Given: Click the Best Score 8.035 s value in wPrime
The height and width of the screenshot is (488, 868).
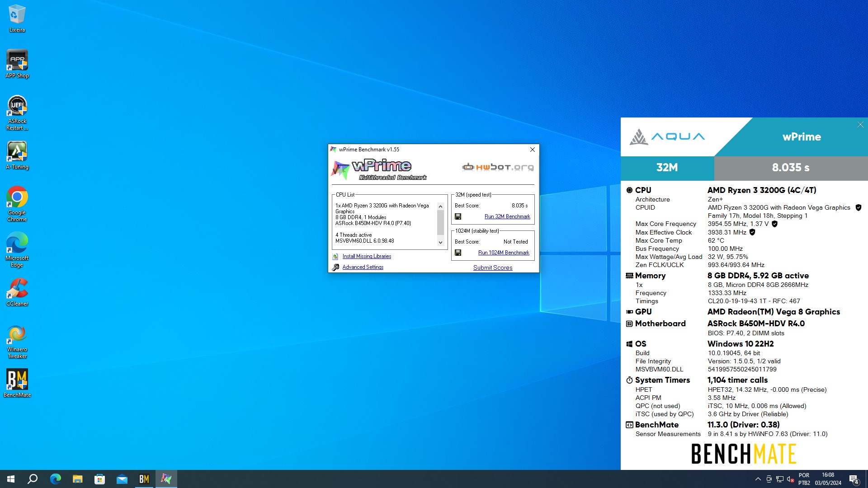Looking at the screenshot, I should click(519, 206).
